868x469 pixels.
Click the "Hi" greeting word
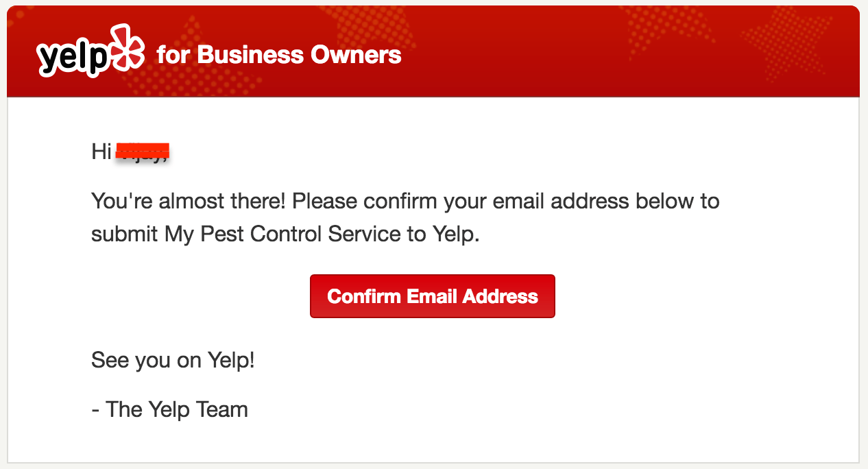click(x=101, y=152)
